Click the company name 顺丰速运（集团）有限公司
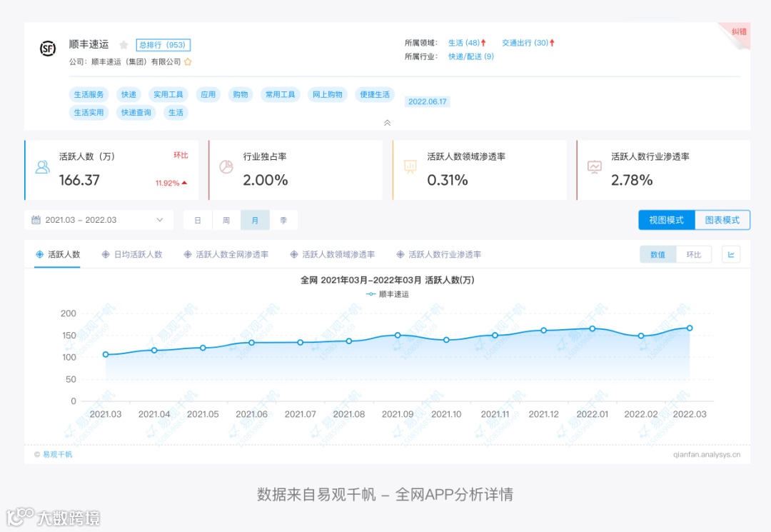The image size is (771, 532). [x=136, y=62]
